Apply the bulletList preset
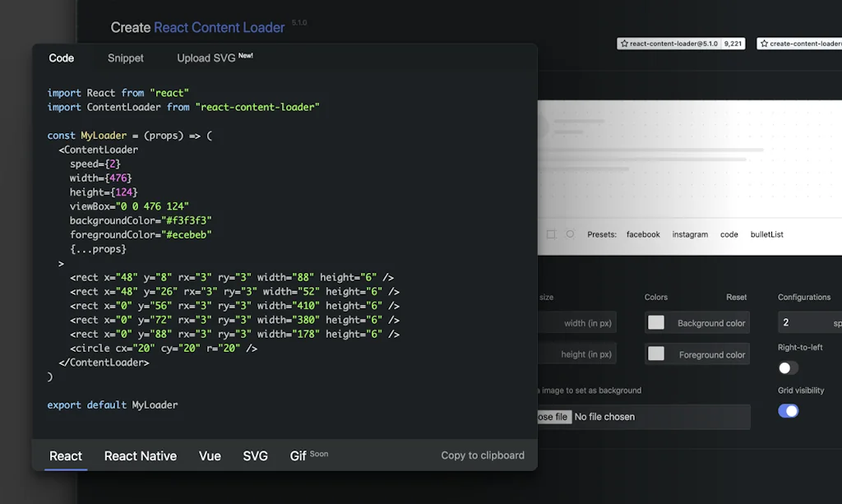 pyautogui.click(x=766, y=234)
